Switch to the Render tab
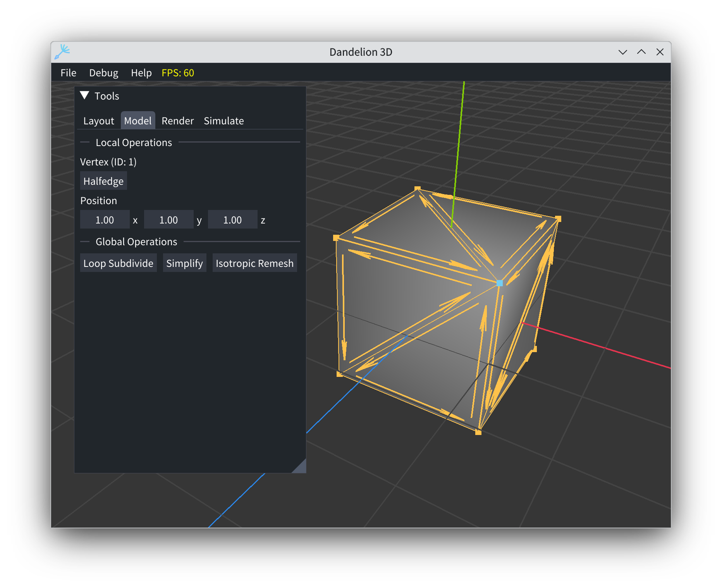Screen dimensions: 722x588 coord(177,121)
